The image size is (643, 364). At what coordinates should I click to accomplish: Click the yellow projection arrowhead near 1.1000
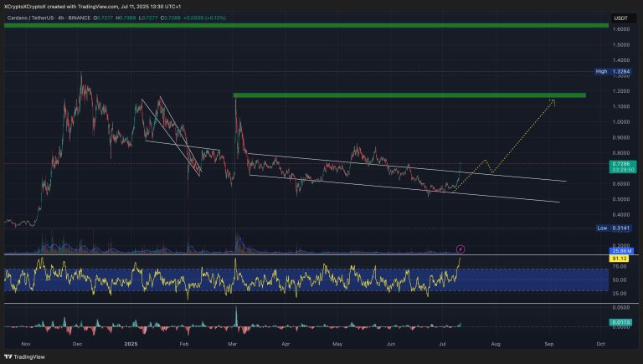click(553, 101)
